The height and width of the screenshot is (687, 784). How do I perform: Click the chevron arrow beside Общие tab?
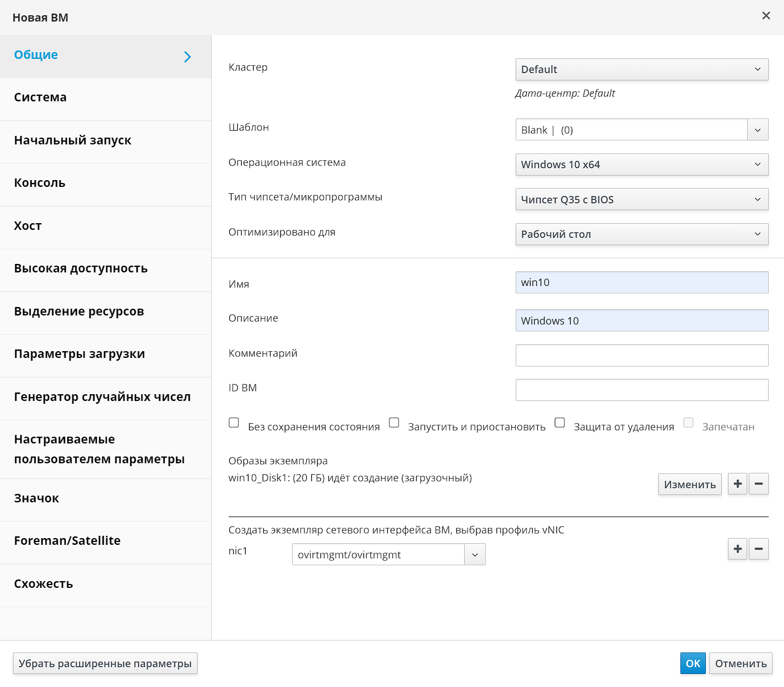coord(188,57)
